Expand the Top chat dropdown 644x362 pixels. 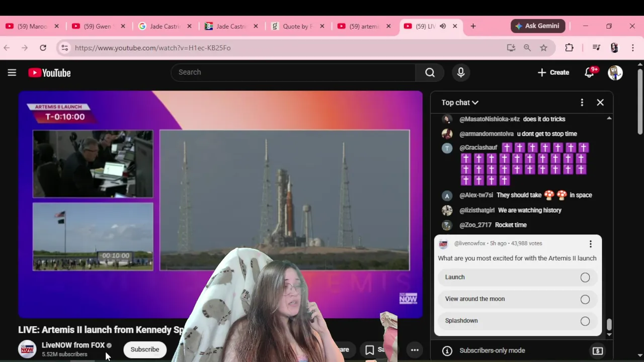click(x=460, y=103)
